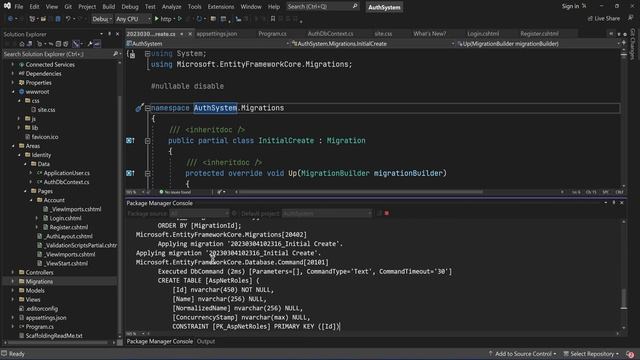Click the notifications bell in status bar

tap(631, 354)
